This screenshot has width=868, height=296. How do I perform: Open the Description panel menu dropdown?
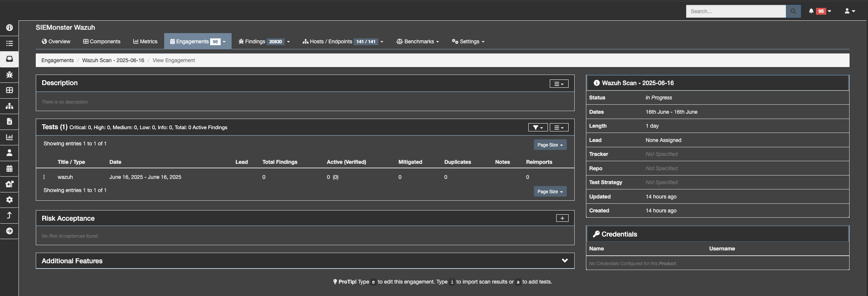click(x=559, y=84)
